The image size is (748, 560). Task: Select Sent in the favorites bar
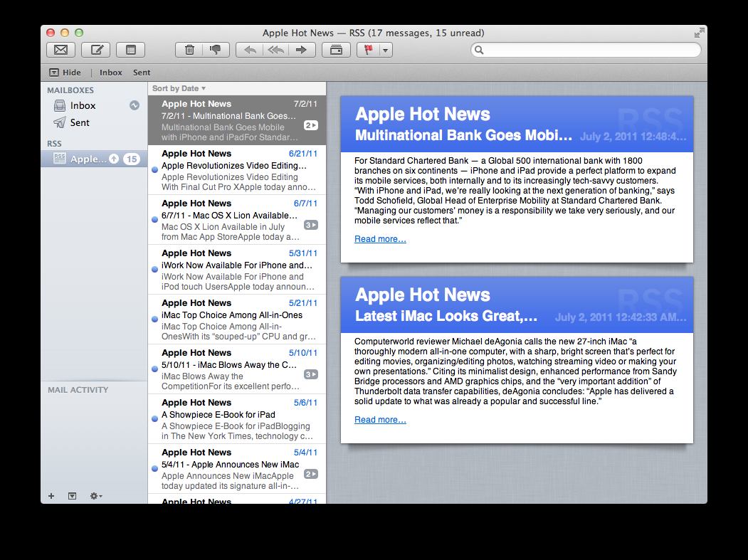(x=142, y=73)
